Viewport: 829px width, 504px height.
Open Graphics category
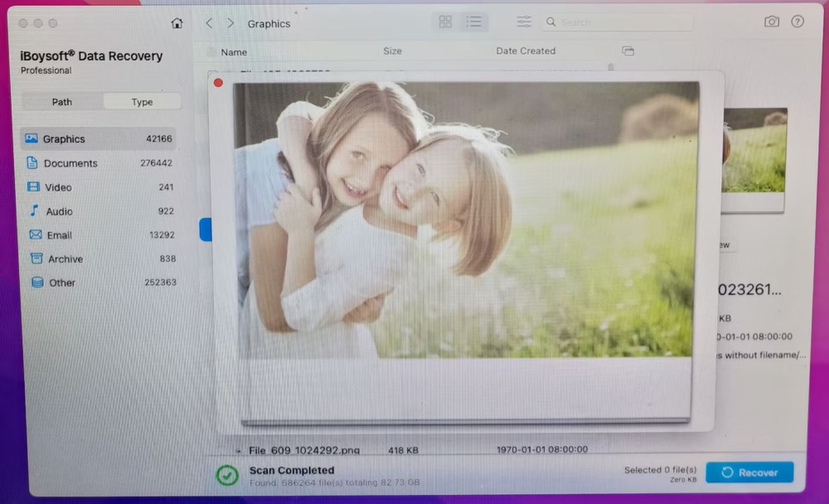coord(99,138)
